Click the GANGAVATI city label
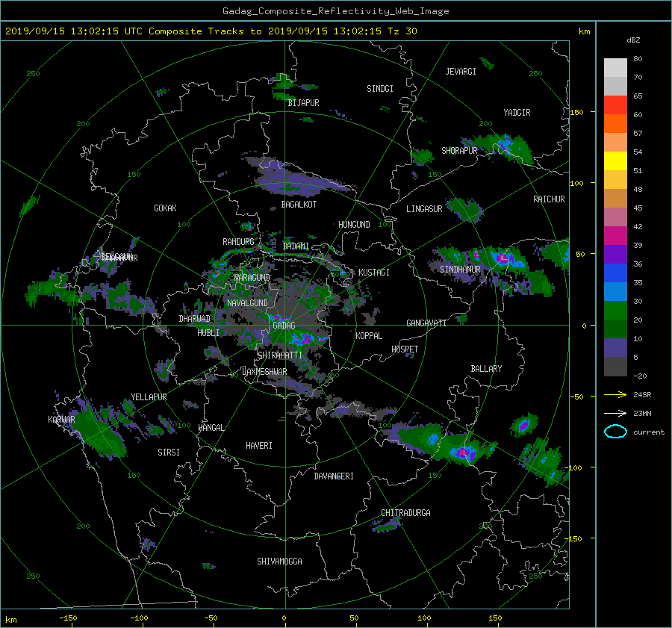672x628 pixels. (x=426, y=323)
